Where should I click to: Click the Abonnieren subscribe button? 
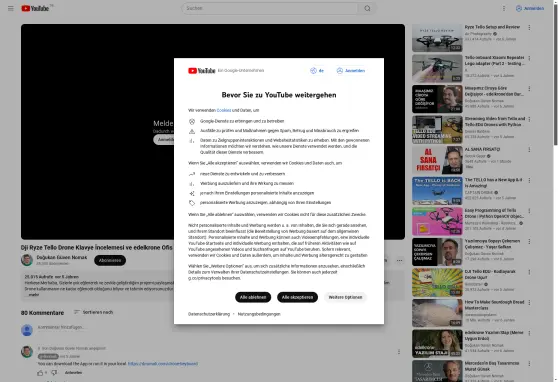click(110, 261)
